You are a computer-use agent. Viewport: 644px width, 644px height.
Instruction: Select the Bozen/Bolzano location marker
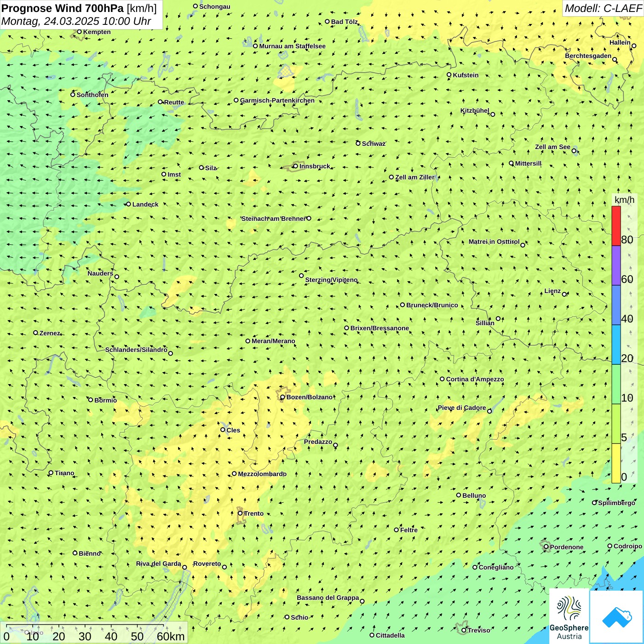(282, 397)
